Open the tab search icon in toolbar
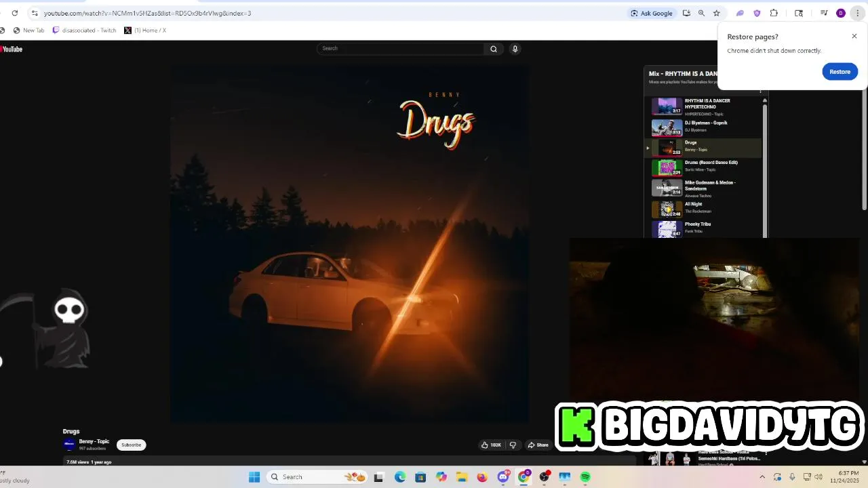The image size is (868, 488). coord(799,13)
